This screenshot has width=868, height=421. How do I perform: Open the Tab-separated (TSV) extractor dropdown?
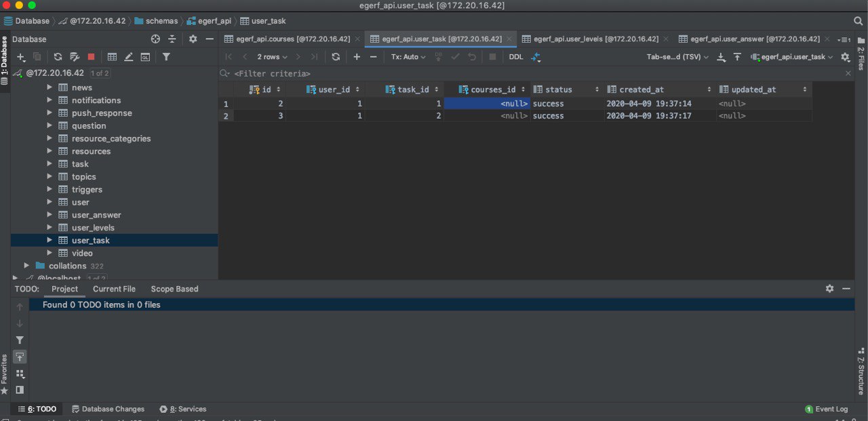(677, 57)
